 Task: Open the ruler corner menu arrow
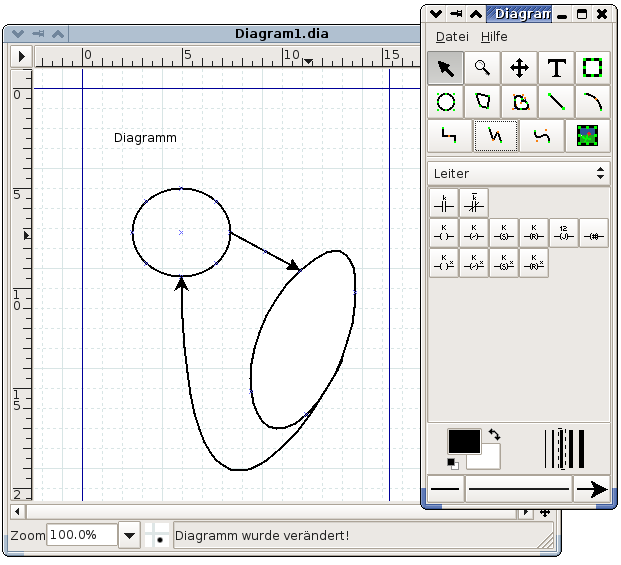click(21, 56)
